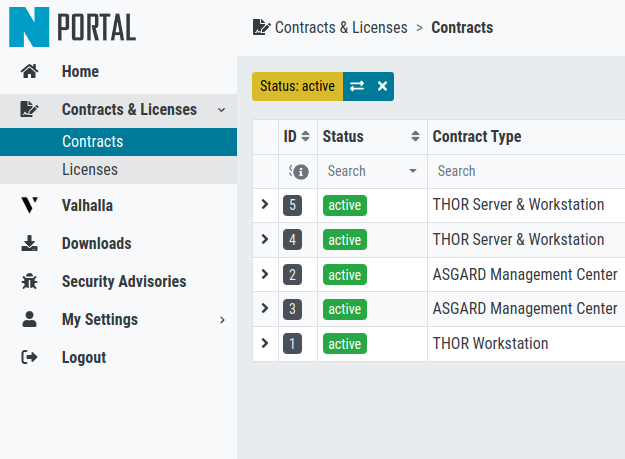Open the Licenses submenu item

[90, 170]
